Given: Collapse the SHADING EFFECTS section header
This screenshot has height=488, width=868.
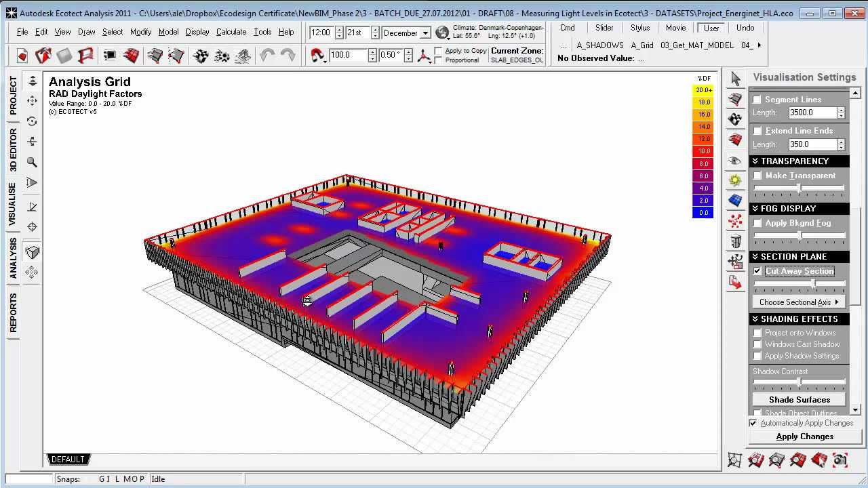Looking at the screenshot, I should point(800,319).
